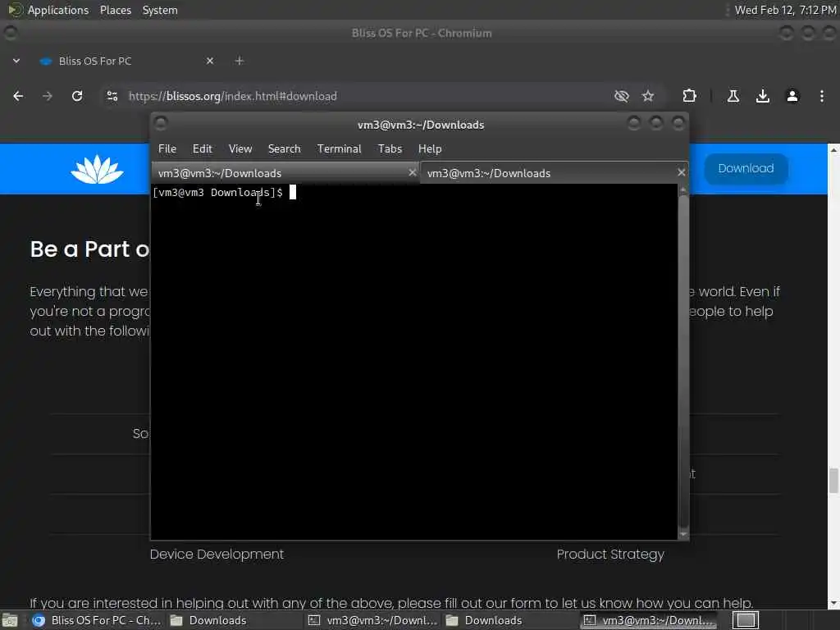The height and width of the screenshot is (630, 840).
Task: Click the show desktop icon in bottom panel
Action: point(10,620)
